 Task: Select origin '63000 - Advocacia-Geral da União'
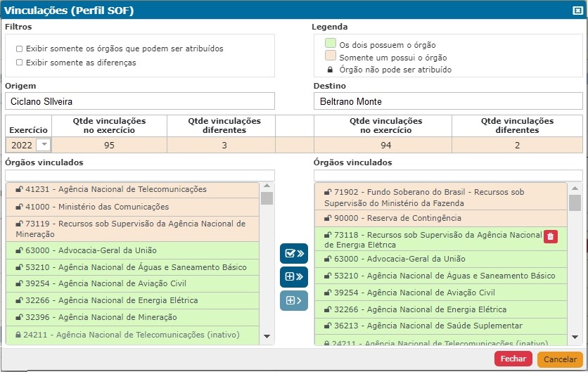coord(132,250)
